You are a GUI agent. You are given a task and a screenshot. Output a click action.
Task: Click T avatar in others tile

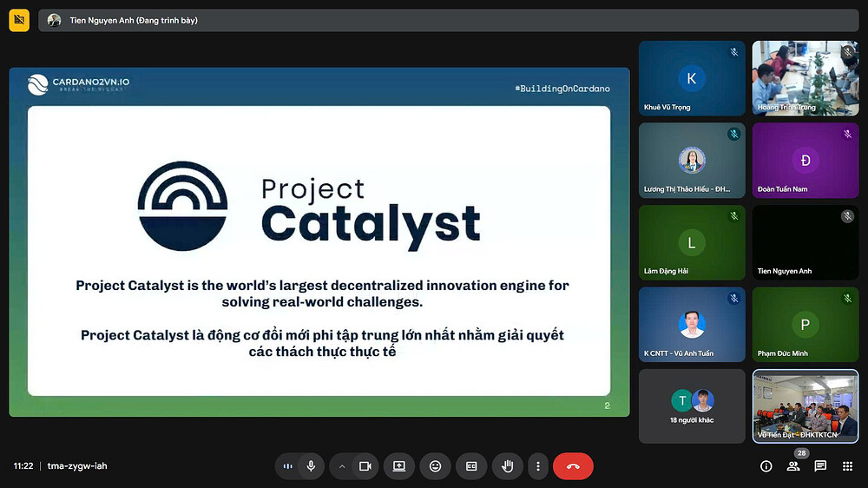click(x=682, y=400)
